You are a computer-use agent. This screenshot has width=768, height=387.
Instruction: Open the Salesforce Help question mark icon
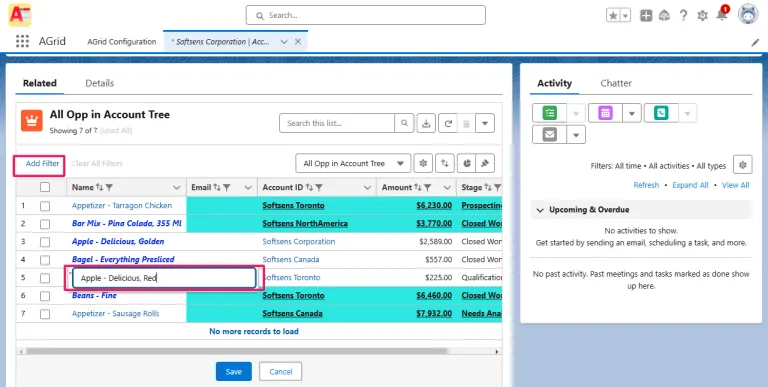tap(683, 16)
